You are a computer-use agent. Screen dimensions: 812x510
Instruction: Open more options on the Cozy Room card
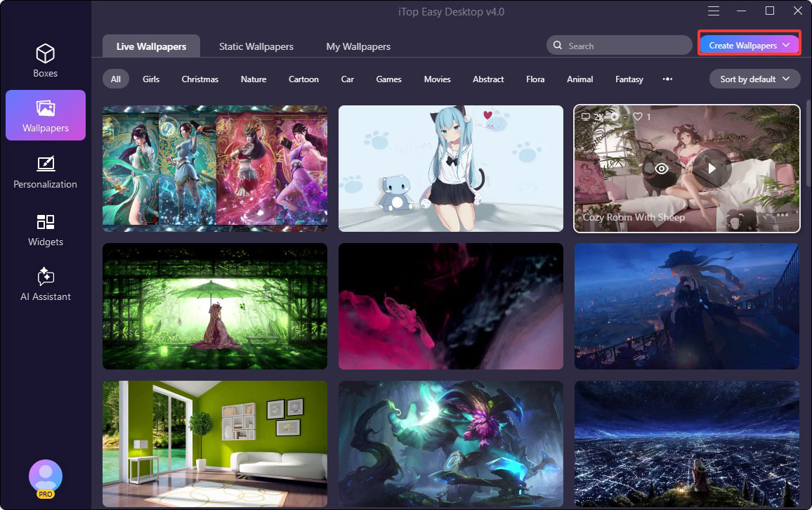[782, 216]
